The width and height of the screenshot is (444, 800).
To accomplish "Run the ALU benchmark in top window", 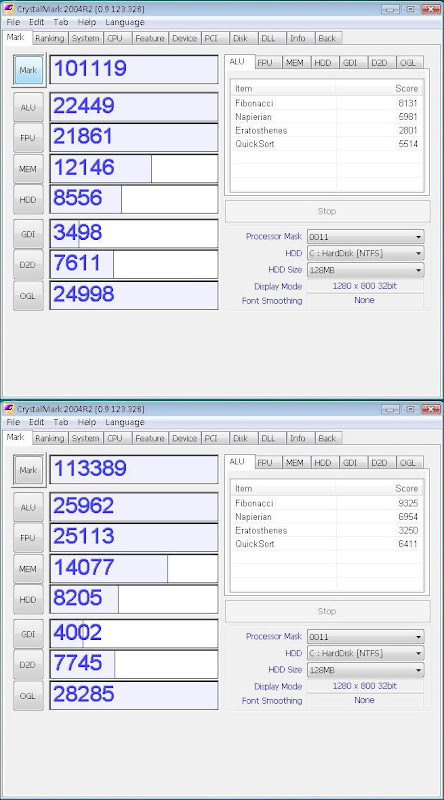I will point(28,108).
